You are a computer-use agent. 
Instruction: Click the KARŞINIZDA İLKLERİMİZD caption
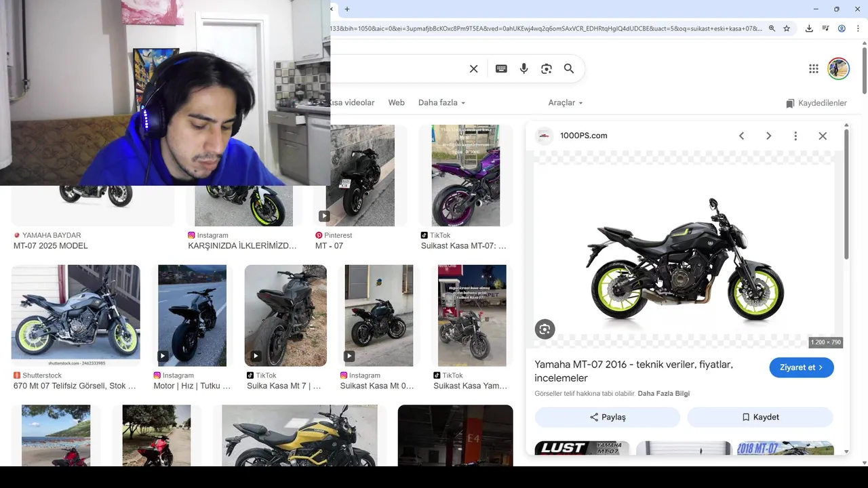point(242,246)
